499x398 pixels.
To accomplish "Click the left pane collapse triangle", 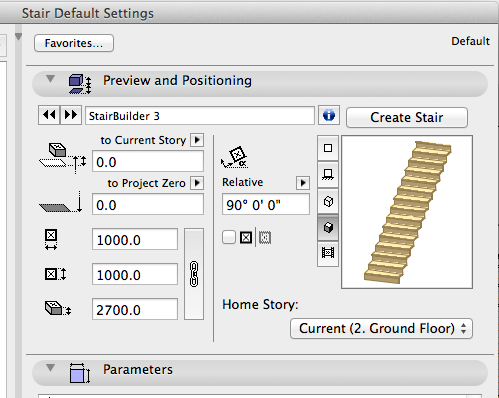I will click(x=18, y=37).
